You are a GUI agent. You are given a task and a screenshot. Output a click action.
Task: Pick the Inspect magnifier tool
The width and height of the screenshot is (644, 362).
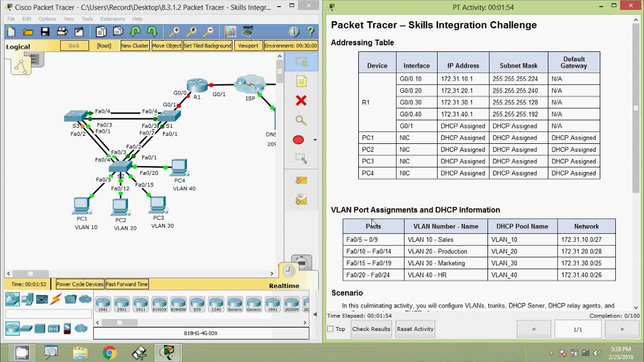pos(301,120)
